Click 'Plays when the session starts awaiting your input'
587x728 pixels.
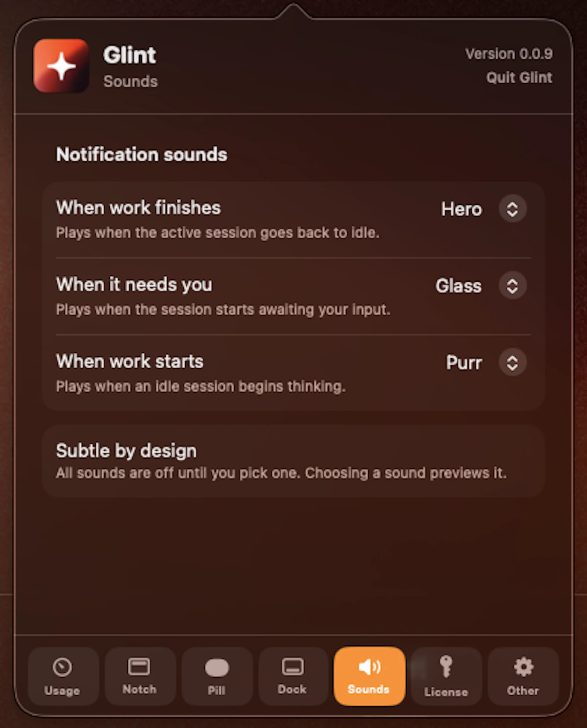pos(223,310)
